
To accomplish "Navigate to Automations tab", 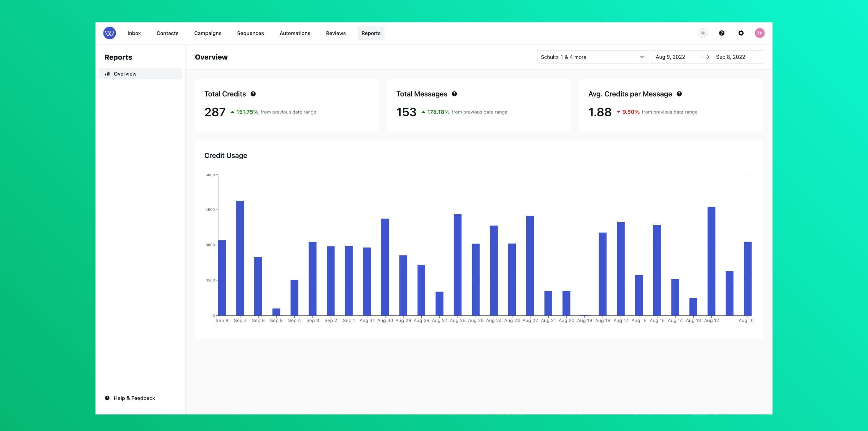I will tap(295, 33).
